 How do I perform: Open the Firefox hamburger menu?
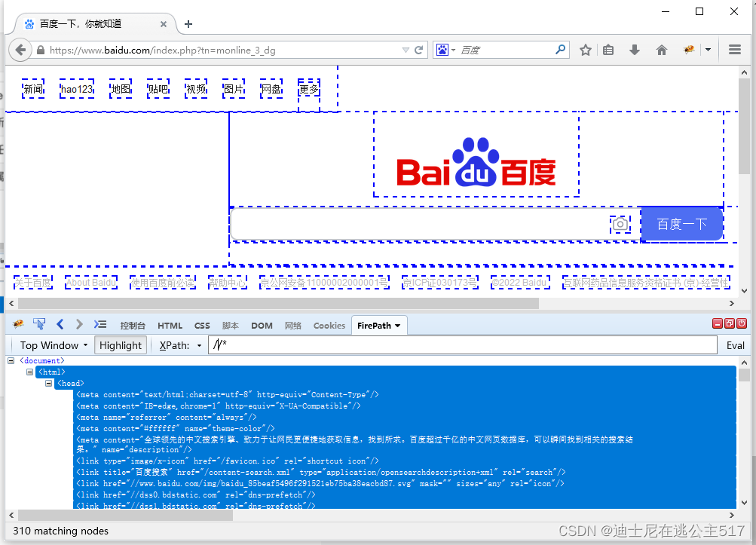coord(735,50)
